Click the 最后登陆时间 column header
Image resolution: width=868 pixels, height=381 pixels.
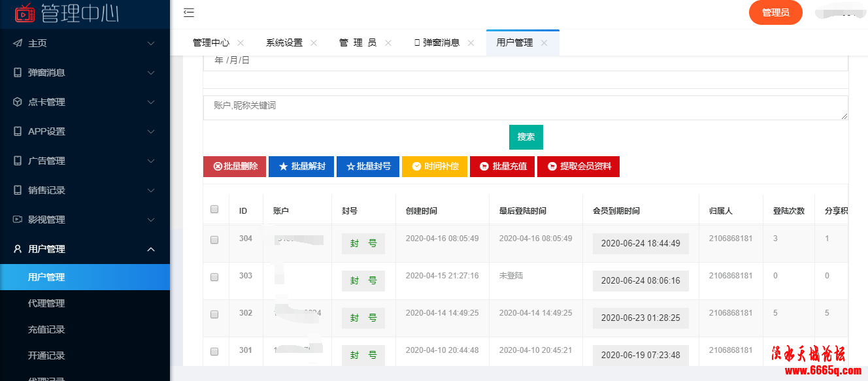tap(523, 211)
